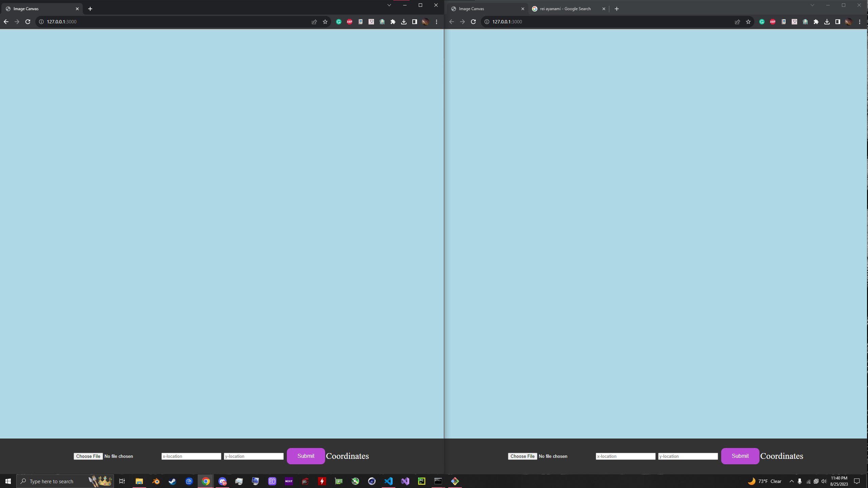
Task: Open Visual Studio Code from the taskbar
Action: [388, 481]
